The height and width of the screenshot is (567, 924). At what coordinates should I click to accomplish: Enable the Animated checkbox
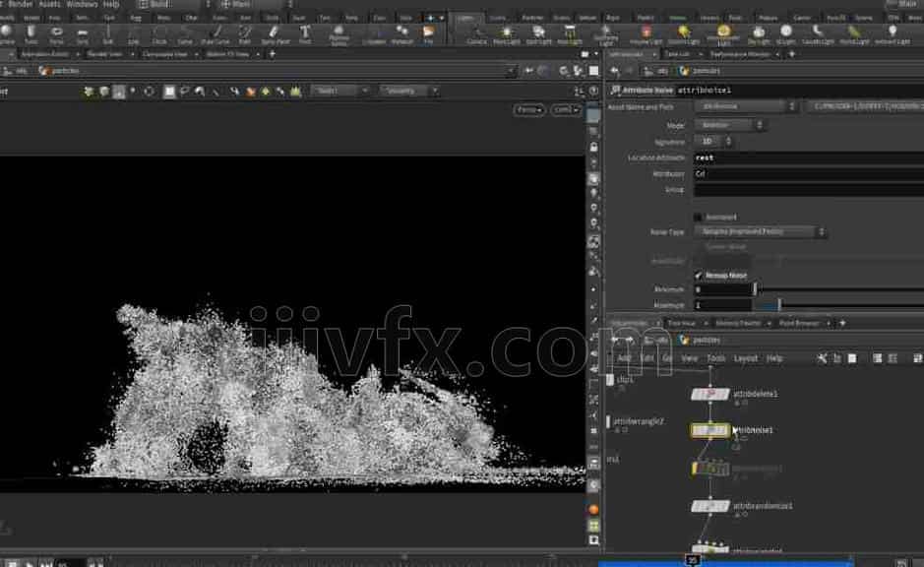(699, 217)
